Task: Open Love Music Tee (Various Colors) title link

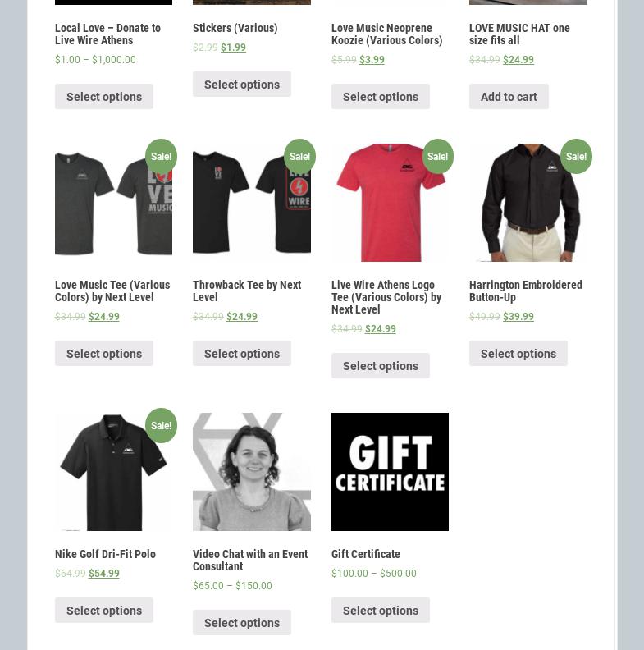Action: 112,291
